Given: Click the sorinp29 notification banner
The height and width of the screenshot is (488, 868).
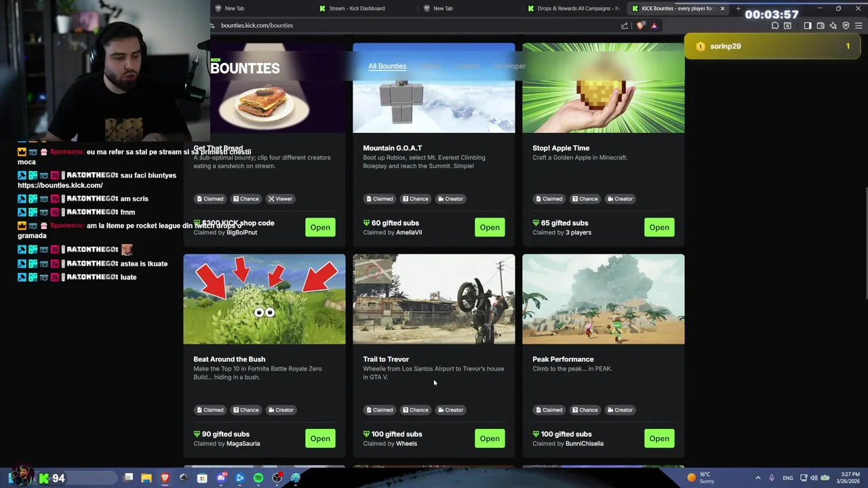Looking at the screenshot, I should click(773, 46).
